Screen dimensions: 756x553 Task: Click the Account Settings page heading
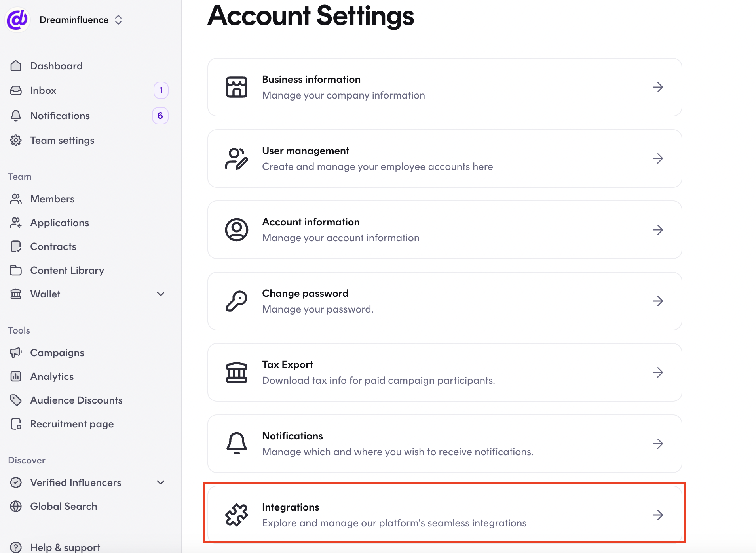coord(311,16)
